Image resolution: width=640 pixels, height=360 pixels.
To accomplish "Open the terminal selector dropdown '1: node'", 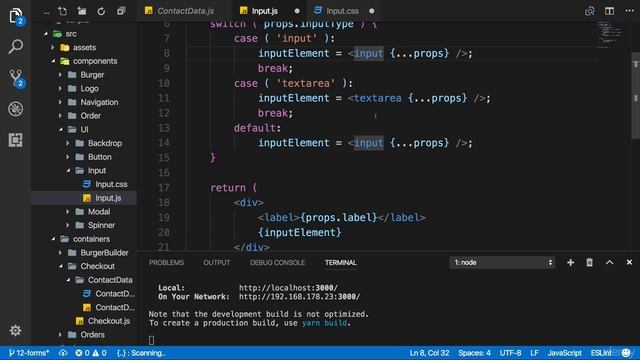I will [502, 262].
